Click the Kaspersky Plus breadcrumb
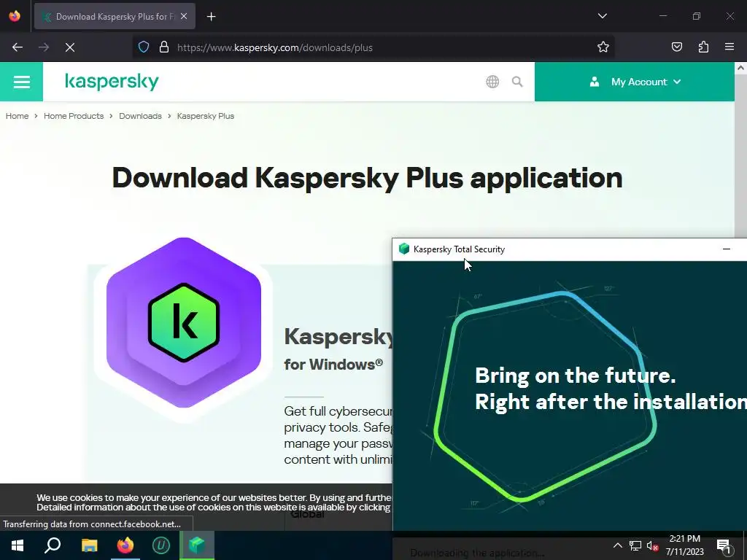 [205, 116]
